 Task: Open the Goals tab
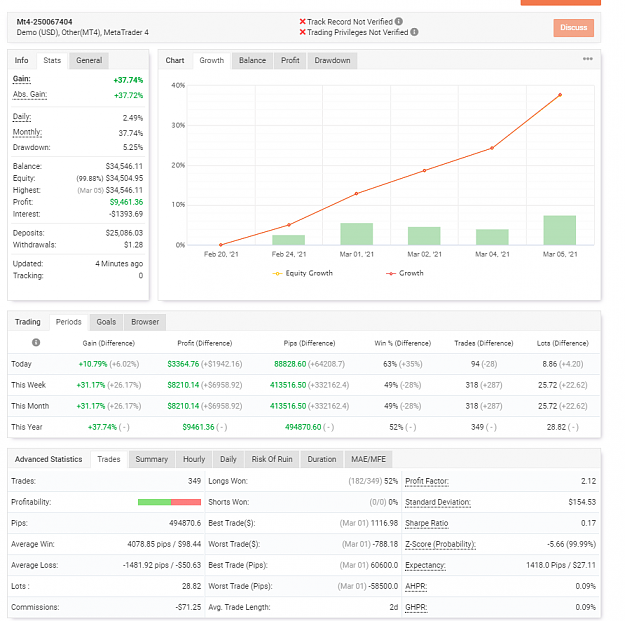point(106,322)
